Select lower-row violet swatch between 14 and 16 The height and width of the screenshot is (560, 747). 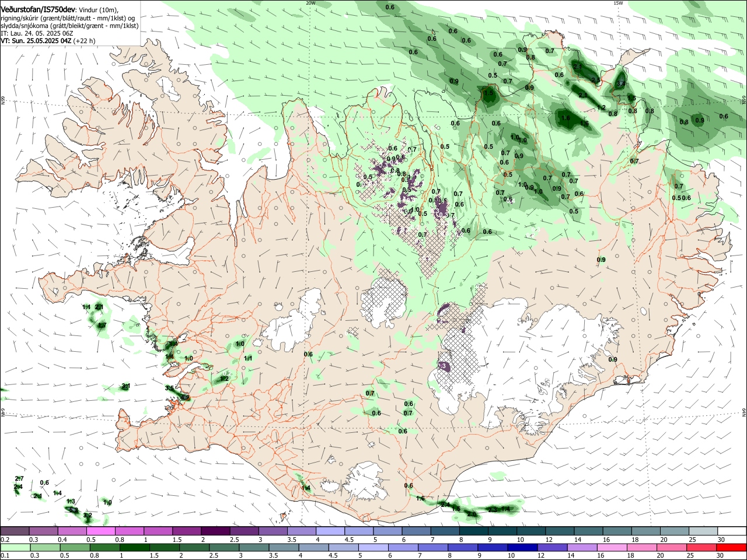click(x=582, y=548)
